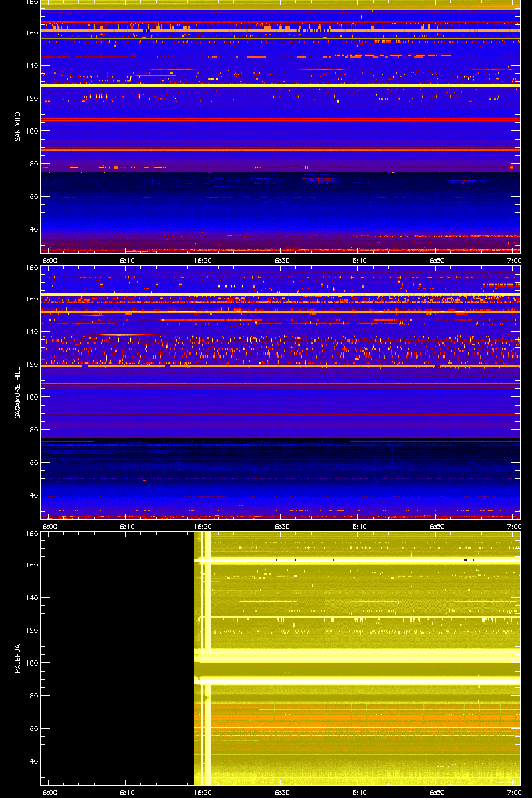The height and width of the screenshot is (798, 532).
Task: Click 16:30 time label below Palehua plot
Action: click(x=281, y=793)
